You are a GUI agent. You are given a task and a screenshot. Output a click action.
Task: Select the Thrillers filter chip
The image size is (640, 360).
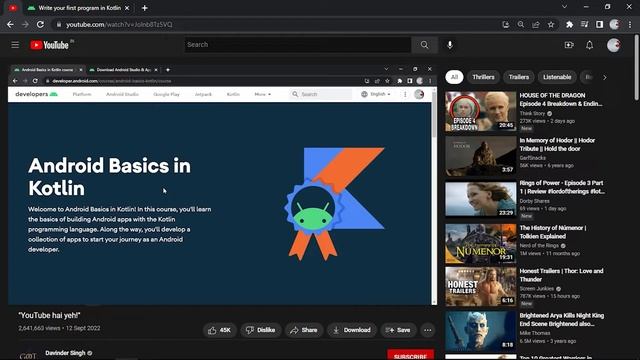pyautogui.click(x=483, y=77)
